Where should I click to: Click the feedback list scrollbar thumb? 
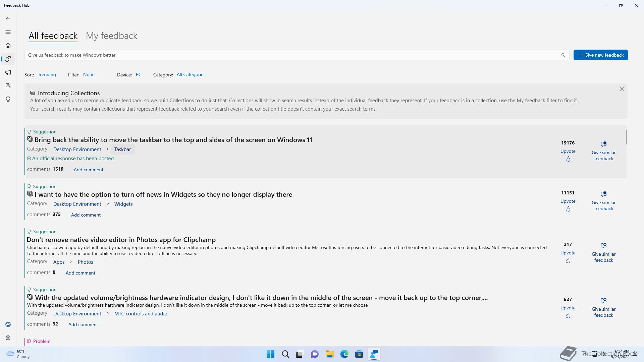(x=626, y=137)
